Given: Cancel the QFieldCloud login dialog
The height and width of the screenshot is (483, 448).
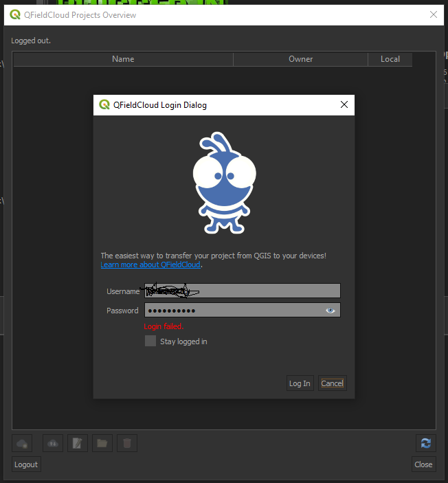Looking at the screenshot, I should [332, 383].
